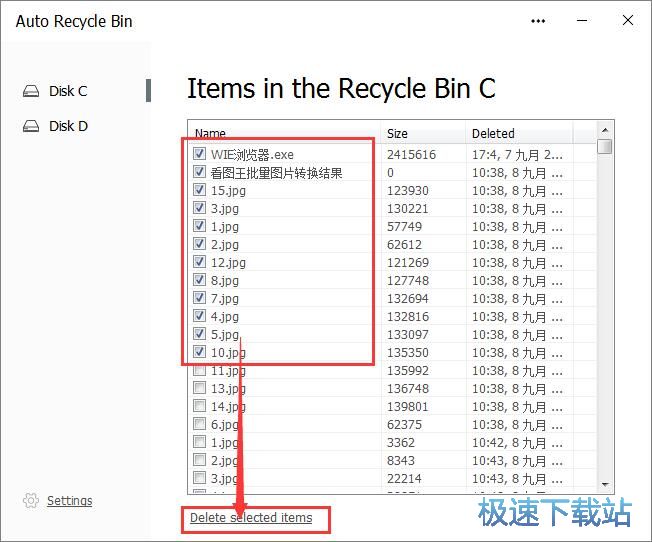
Task: Click the Disk D drive icon
Action: coord(31,126)
